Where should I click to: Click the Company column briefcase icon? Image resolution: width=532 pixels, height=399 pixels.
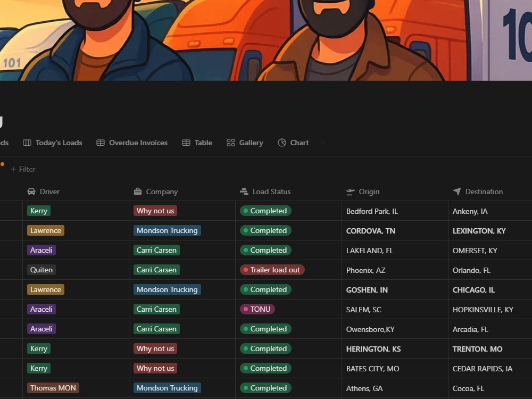click(x=137, y=192)
